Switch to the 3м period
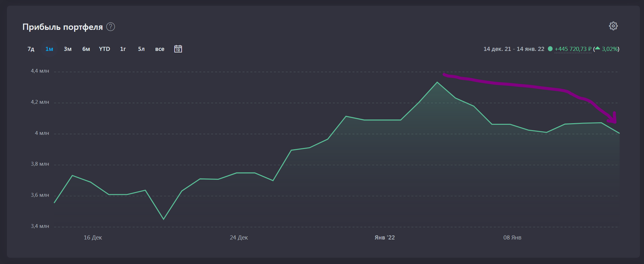The height and width of the screenshot is (264, 644). pos(68,49)
